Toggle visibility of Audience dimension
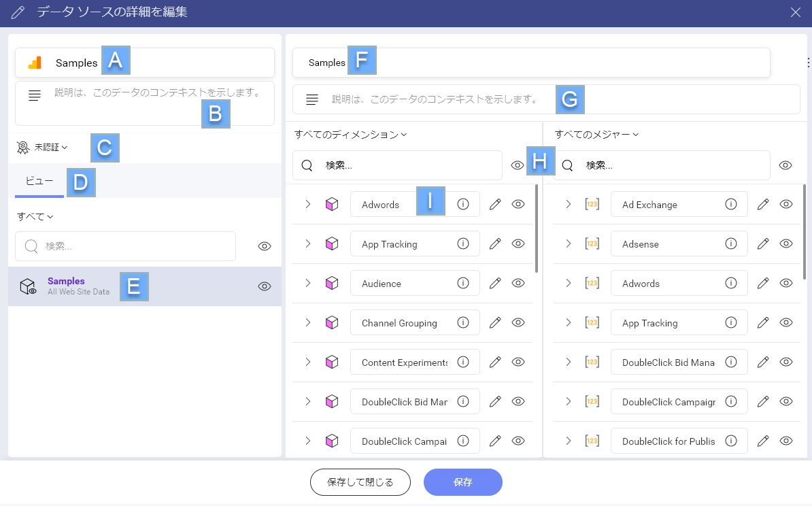Image resolution: width=812 pixels, height=506 pixels. click(x=518, y=283)
